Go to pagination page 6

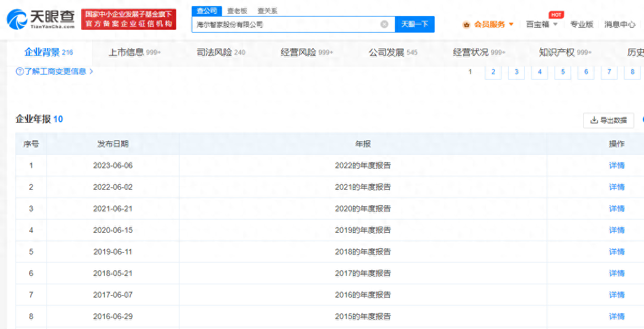point(586,71)
